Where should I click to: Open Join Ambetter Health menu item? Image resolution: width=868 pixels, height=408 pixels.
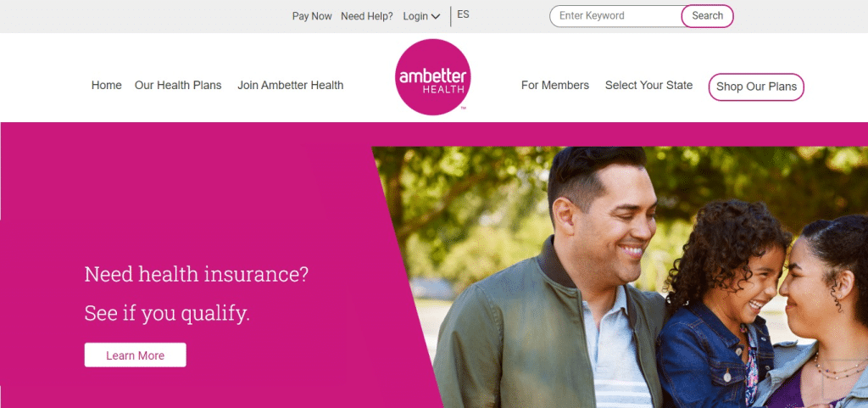[291, 86]
